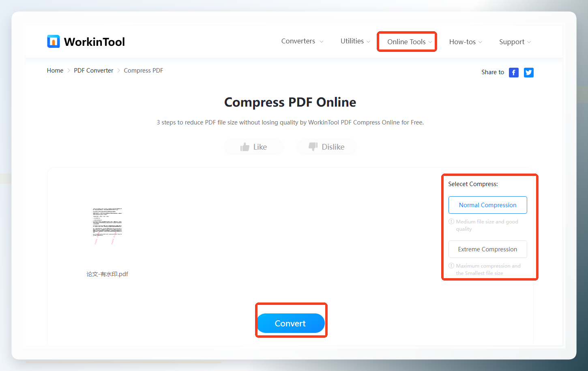Click the Share to label
Viewport: 588px width, 371px height.
tap(493, 72)
